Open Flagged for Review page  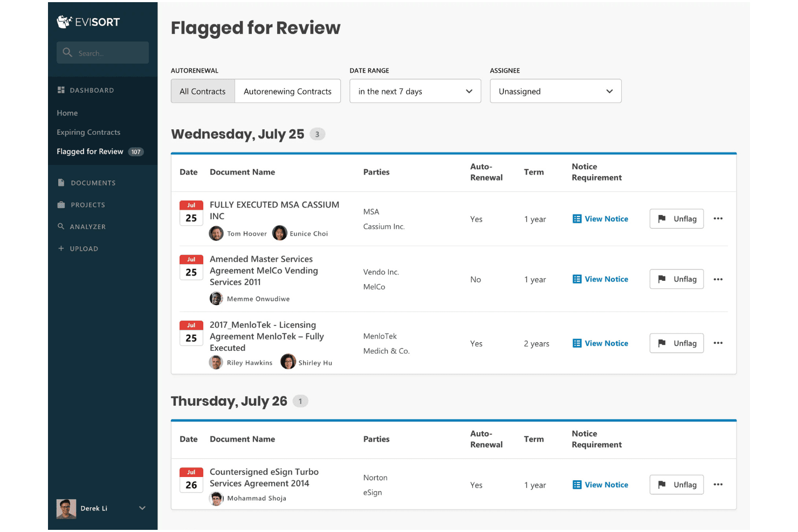(90, 151)
